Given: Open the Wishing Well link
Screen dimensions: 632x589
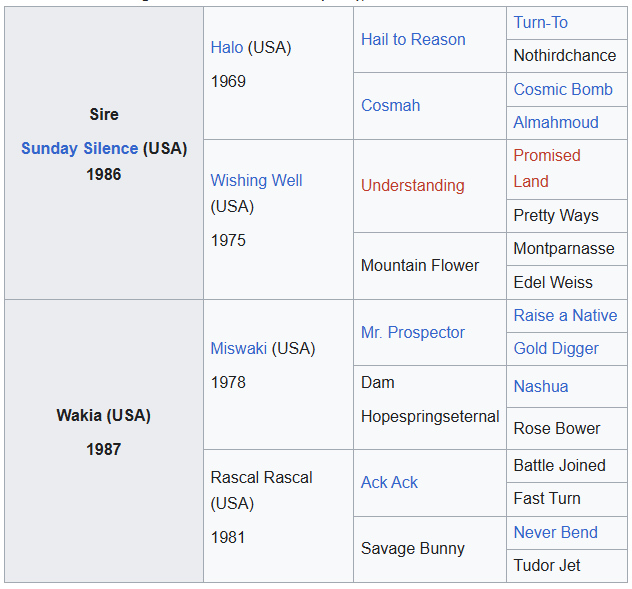Looking at the screenshot, I should [256, 181].
